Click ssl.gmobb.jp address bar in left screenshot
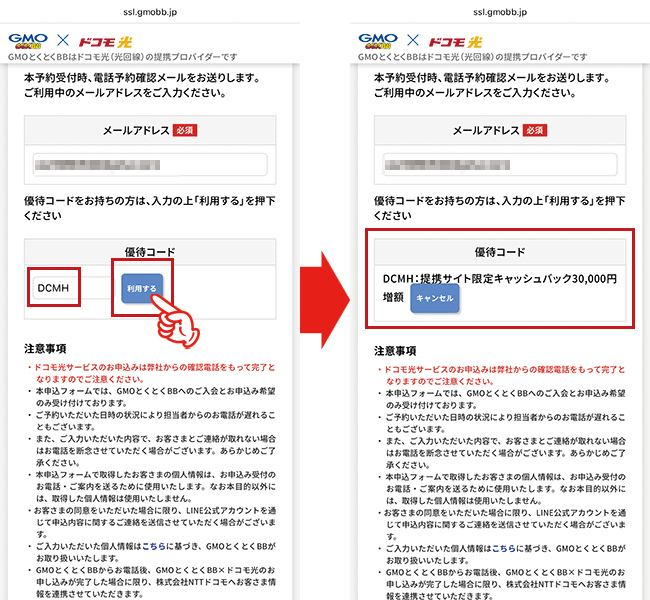Viewport: 650px width, 600px height. (149, 10)
